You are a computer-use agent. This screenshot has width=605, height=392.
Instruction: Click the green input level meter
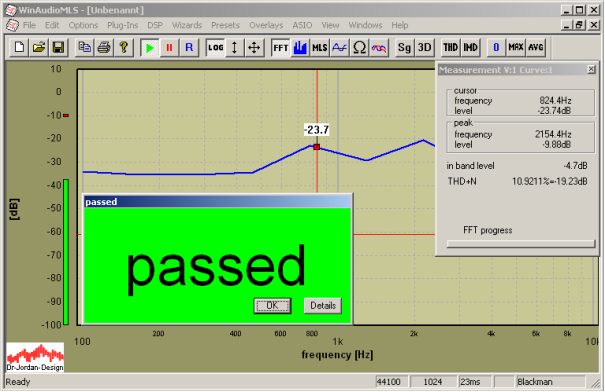(66, 252)
